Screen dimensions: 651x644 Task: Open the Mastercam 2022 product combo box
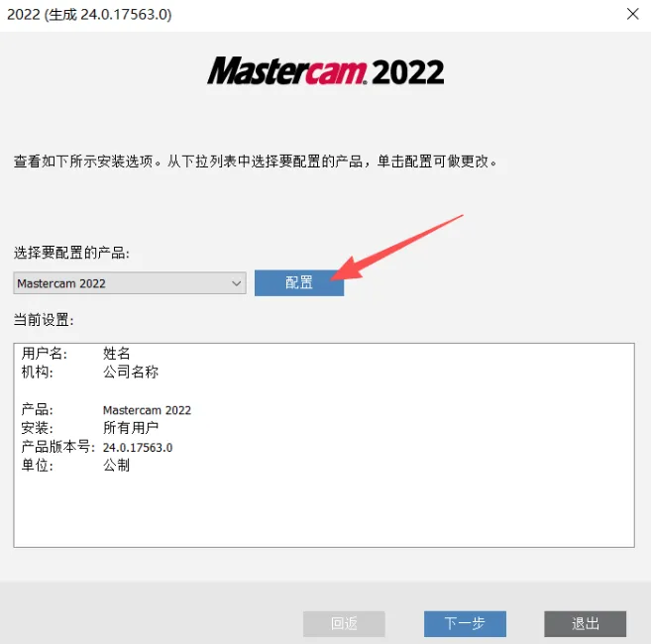130,283
